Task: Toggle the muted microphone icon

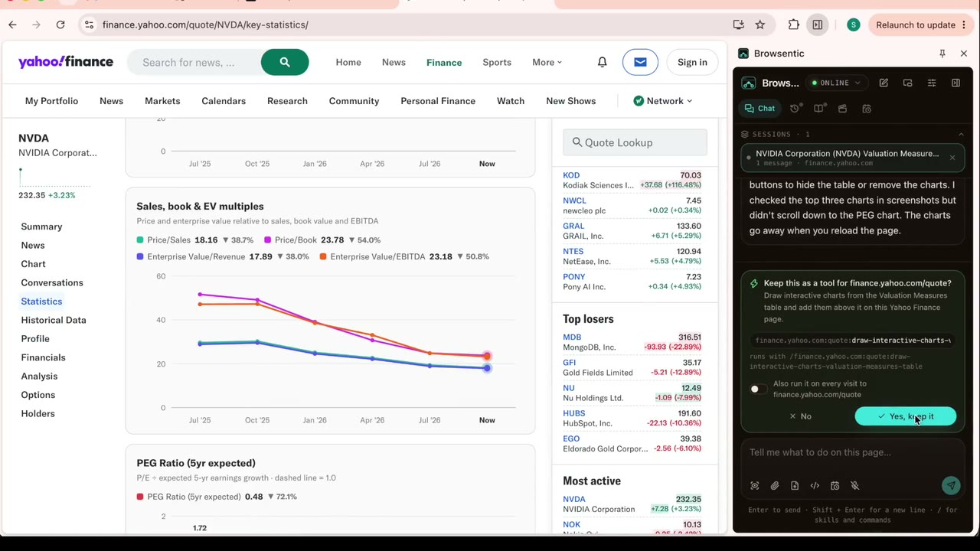Action: pos(855,485)
